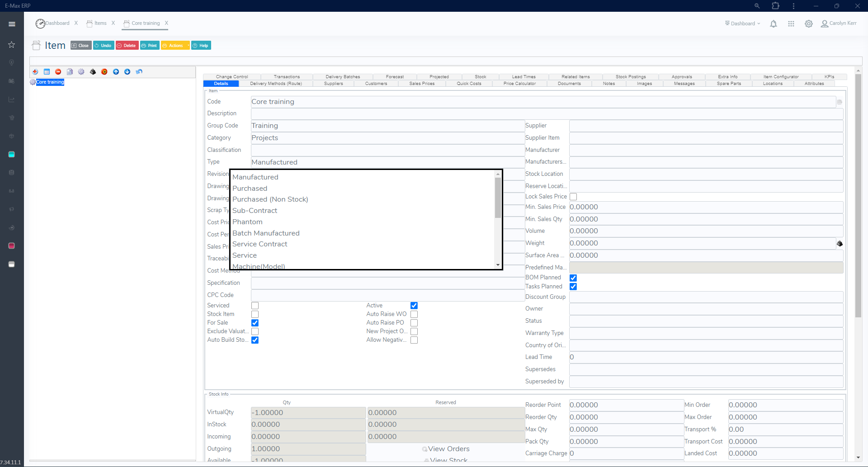Click the Type dropdown's scrollbar down arrow
The width and height of the screenshot is (868, 467).
pos(498,264)
